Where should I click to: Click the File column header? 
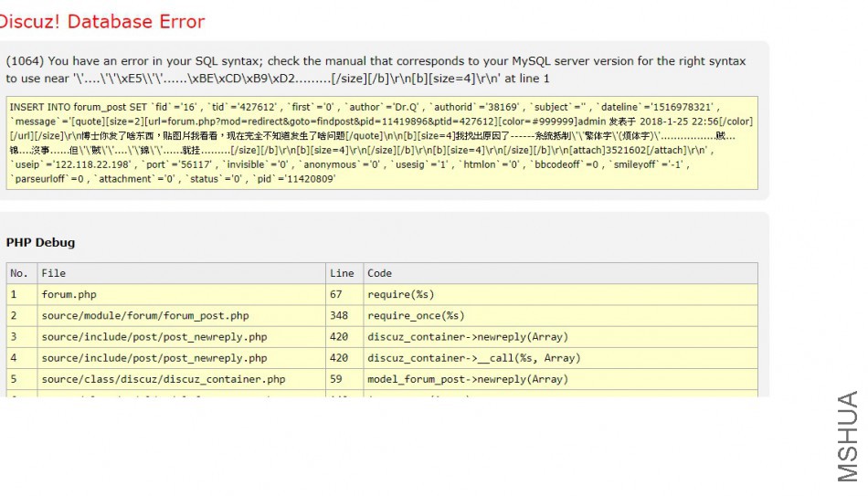tap(54, 273)
